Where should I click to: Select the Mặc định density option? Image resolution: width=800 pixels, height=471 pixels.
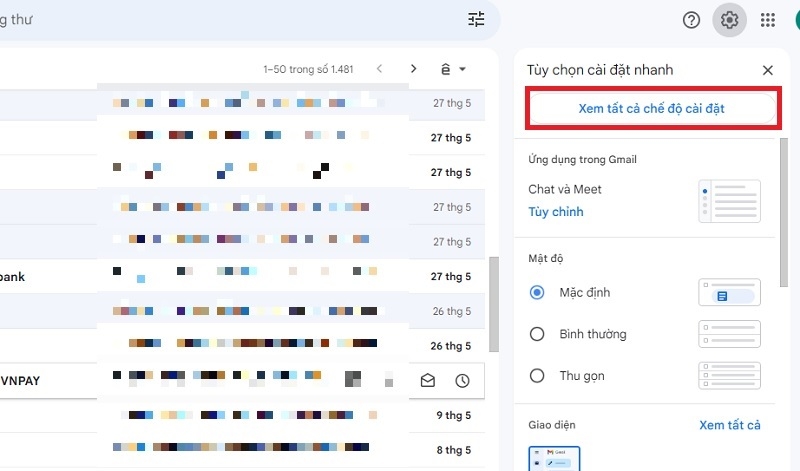pos(537,292)
